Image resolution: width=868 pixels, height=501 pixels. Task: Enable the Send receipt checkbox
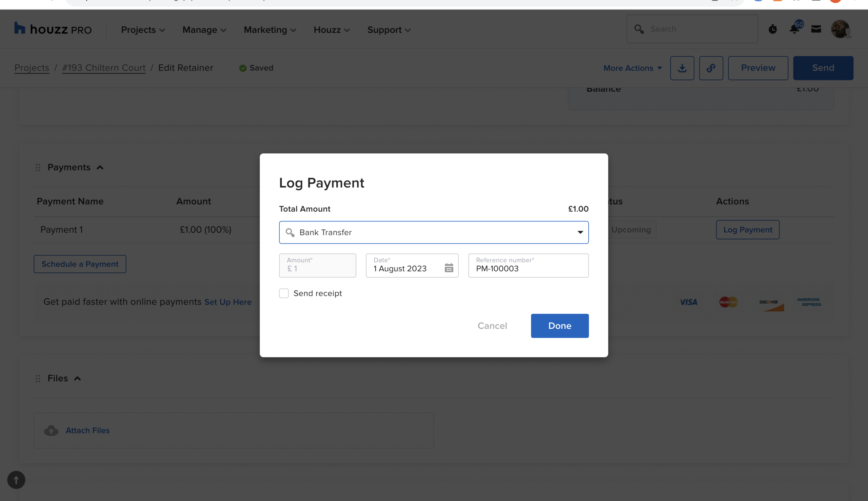(284, 293)
